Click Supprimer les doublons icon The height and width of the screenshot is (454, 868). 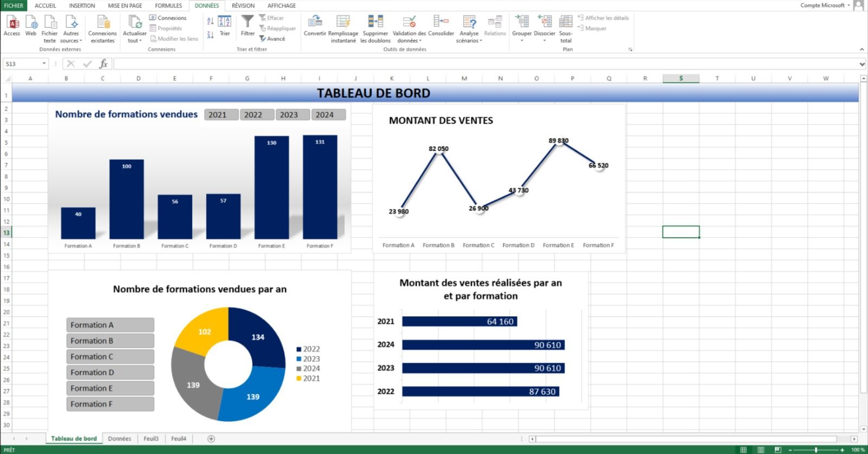pyautogui.click(x=375, y=22)
